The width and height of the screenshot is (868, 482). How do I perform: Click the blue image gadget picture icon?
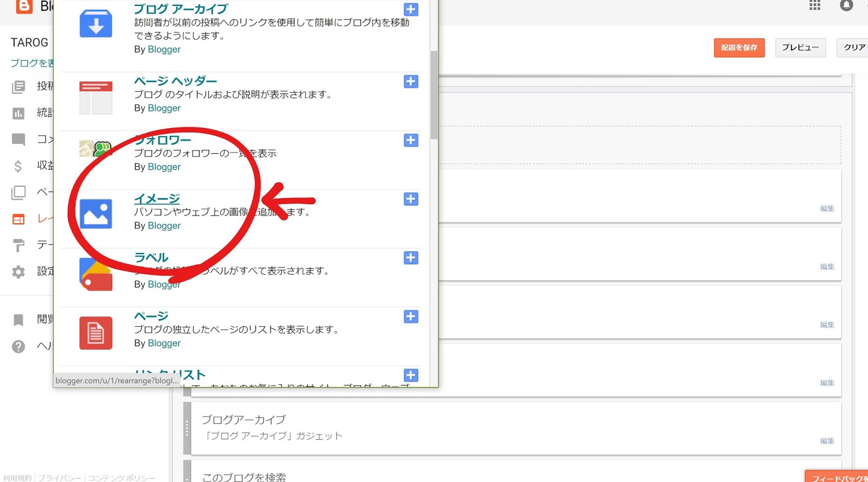tap(96, 214)
